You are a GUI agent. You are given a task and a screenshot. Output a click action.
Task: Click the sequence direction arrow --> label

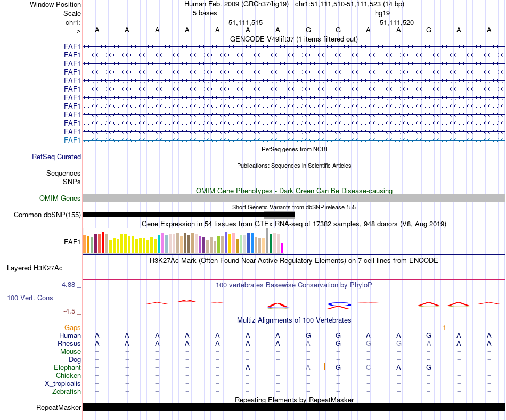[76, 31]
